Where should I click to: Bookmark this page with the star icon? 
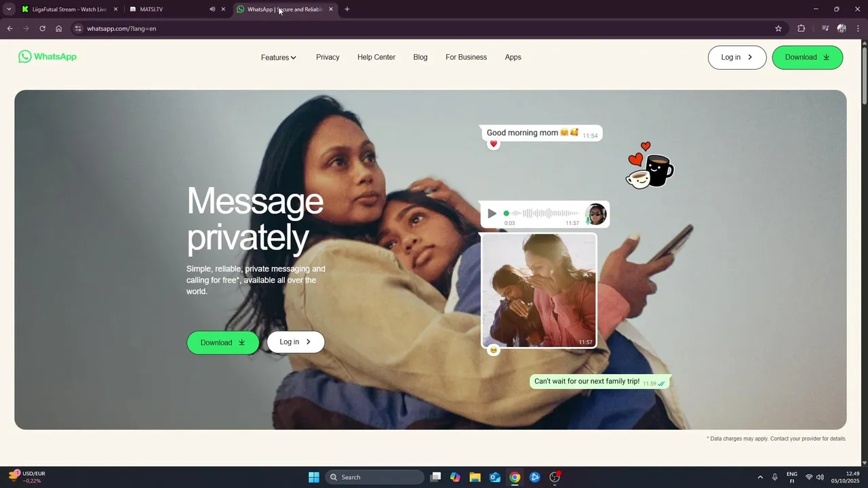778,28
